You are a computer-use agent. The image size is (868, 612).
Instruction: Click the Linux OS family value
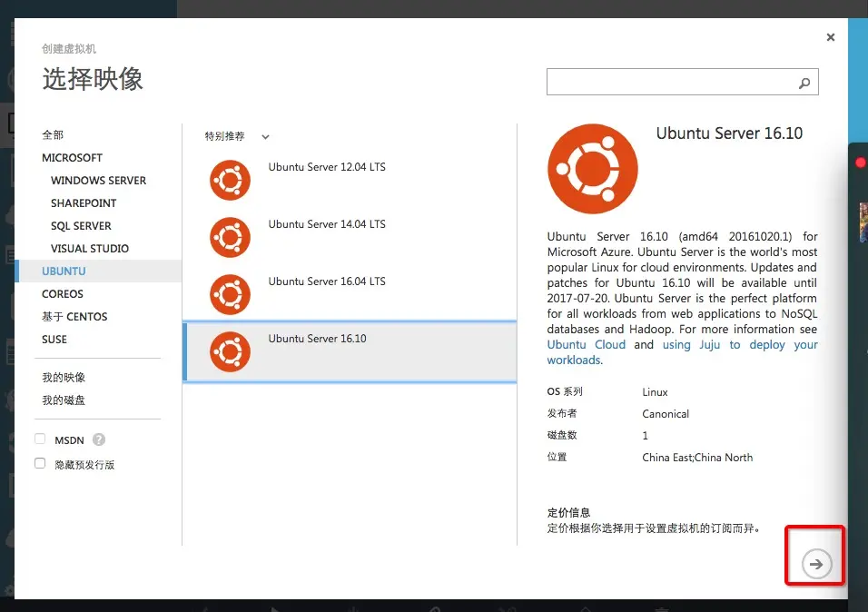(x=655, y=392)
